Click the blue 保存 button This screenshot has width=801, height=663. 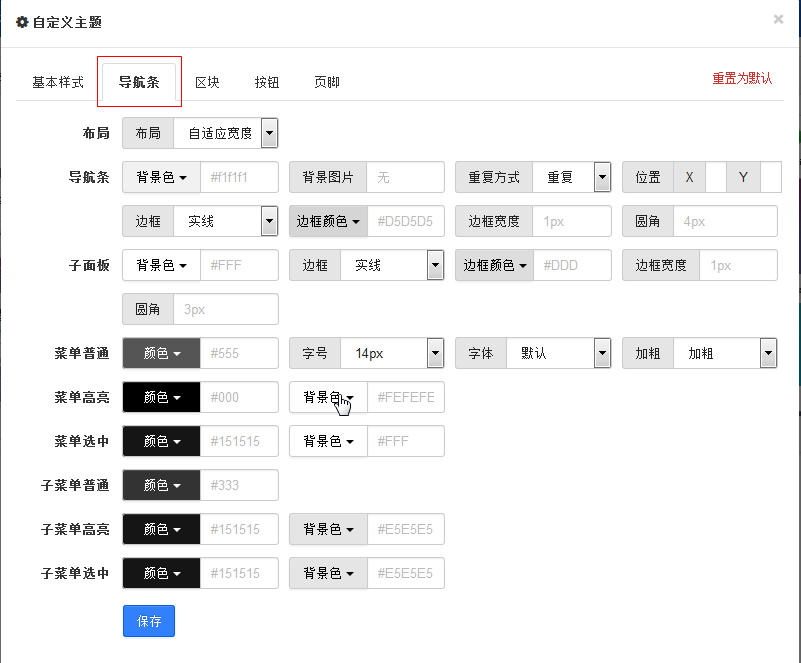tap(149, 621)
